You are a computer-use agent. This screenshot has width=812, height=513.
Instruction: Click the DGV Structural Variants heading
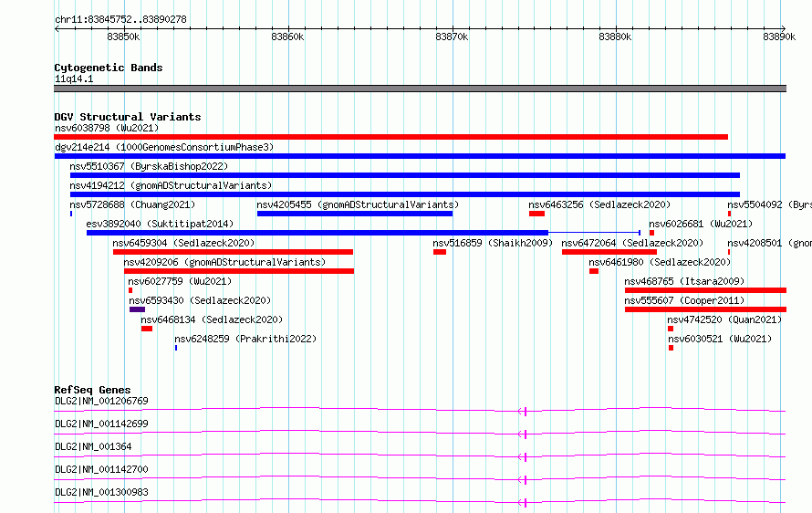click(128, 117)
